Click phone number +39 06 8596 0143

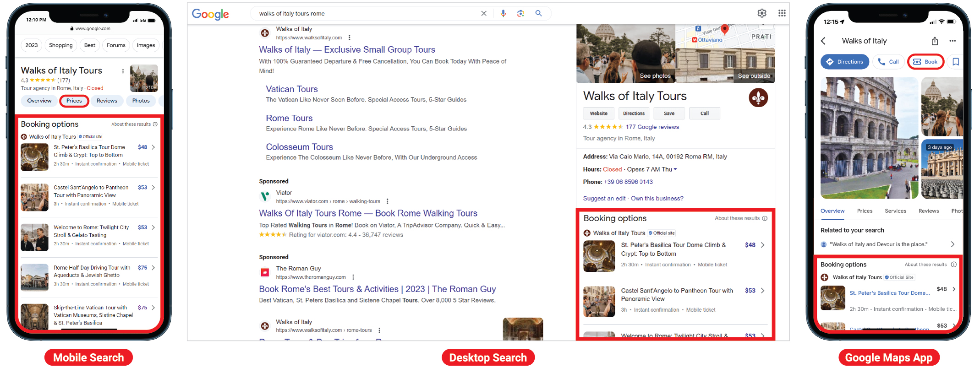point(628,182)
